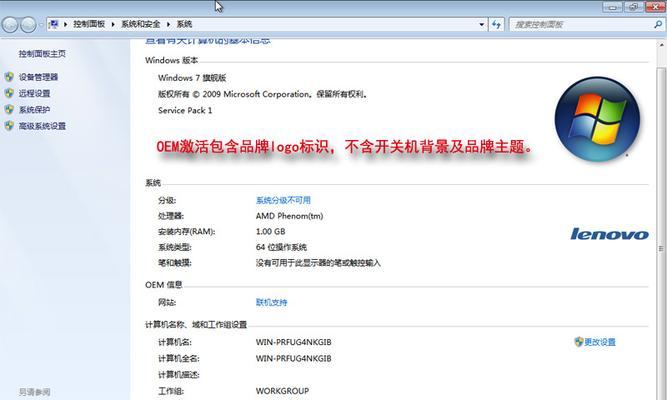Open the 联机支持 website link
667x400 pixels.
271,303
